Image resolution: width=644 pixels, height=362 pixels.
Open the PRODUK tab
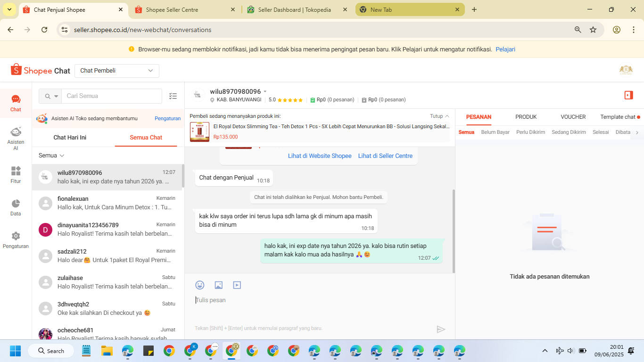pos(526,117)
